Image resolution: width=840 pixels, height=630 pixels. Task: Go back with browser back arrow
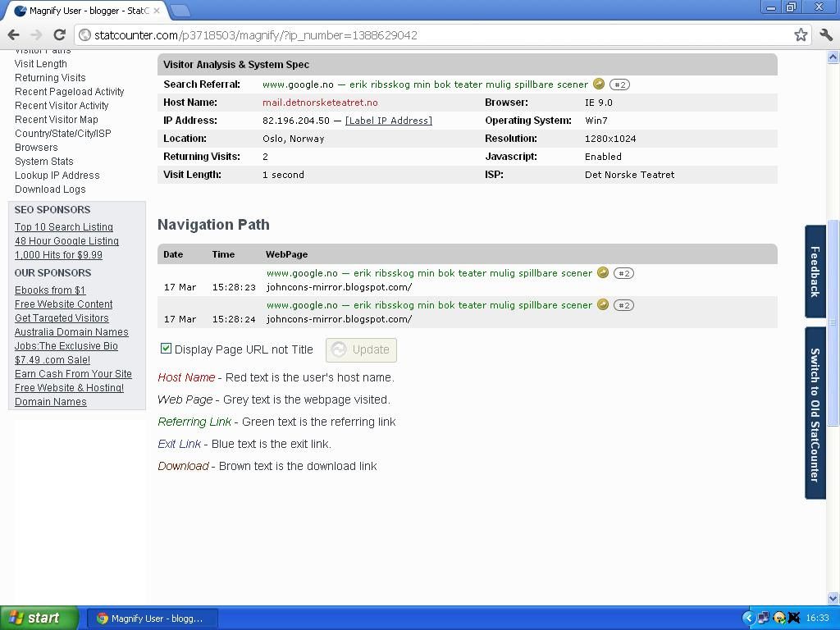click(14, 35)
